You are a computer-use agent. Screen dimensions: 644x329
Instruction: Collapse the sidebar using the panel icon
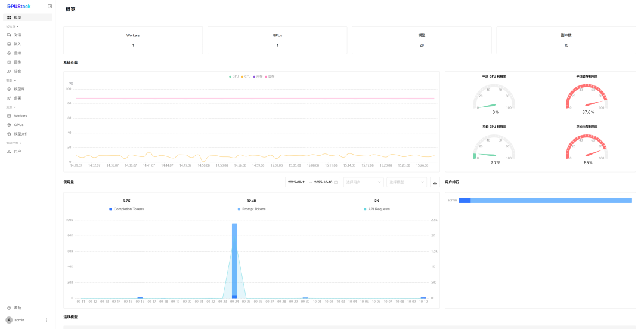click(49, 6)
